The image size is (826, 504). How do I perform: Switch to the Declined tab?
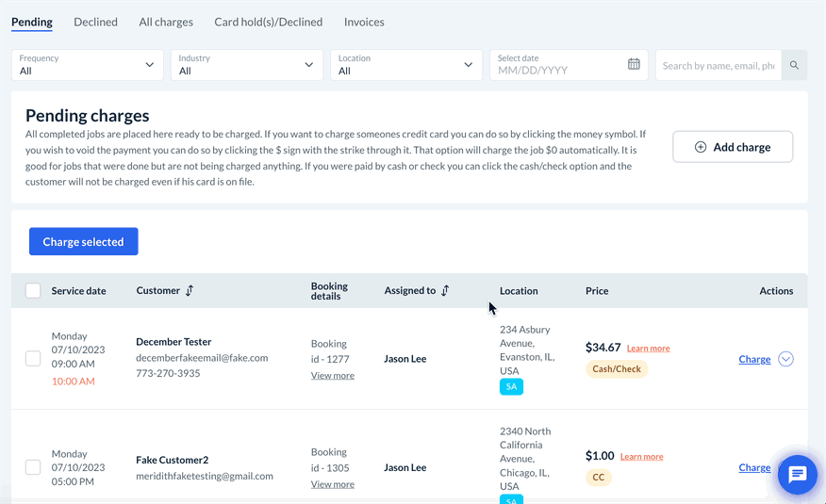pyautogui.click(x=95, y=22)
